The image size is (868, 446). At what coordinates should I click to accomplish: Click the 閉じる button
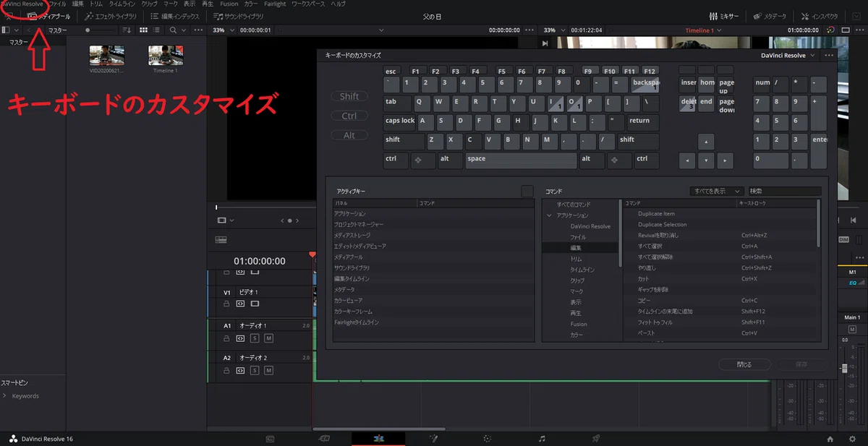pos(744,364)
